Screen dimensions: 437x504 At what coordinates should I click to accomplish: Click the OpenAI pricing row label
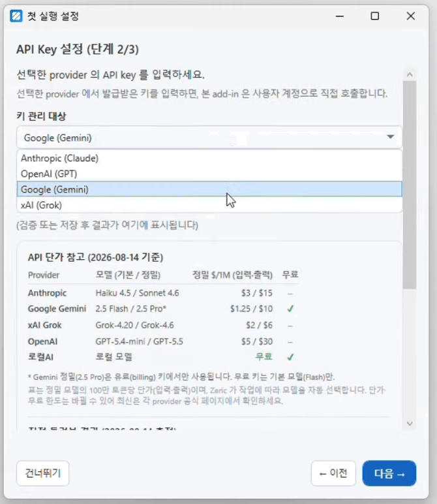[42, 341]
